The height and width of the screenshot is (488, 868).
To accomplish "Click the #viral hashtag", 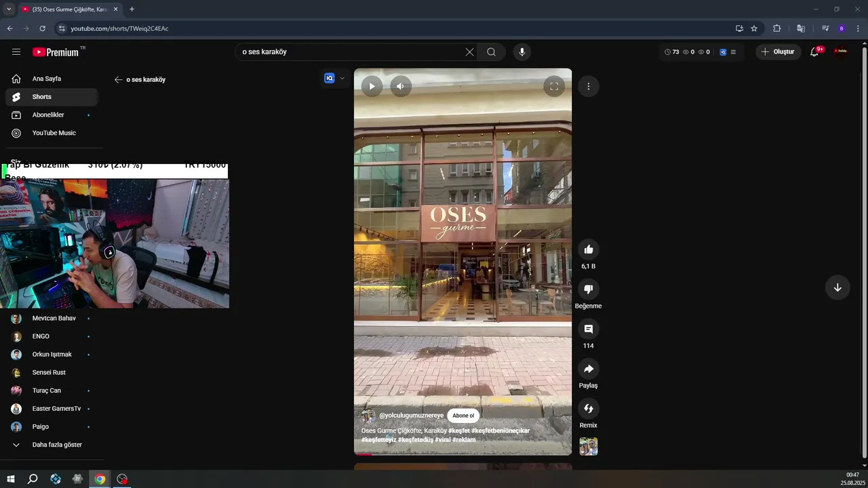I will [443, 439].
